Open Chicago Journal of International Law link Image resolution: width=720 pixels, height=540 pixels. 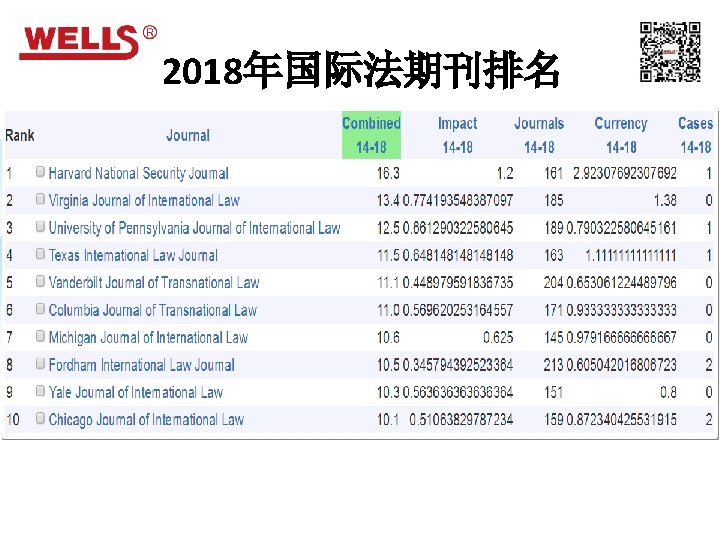pyautogui.click(x=146, y=420)
